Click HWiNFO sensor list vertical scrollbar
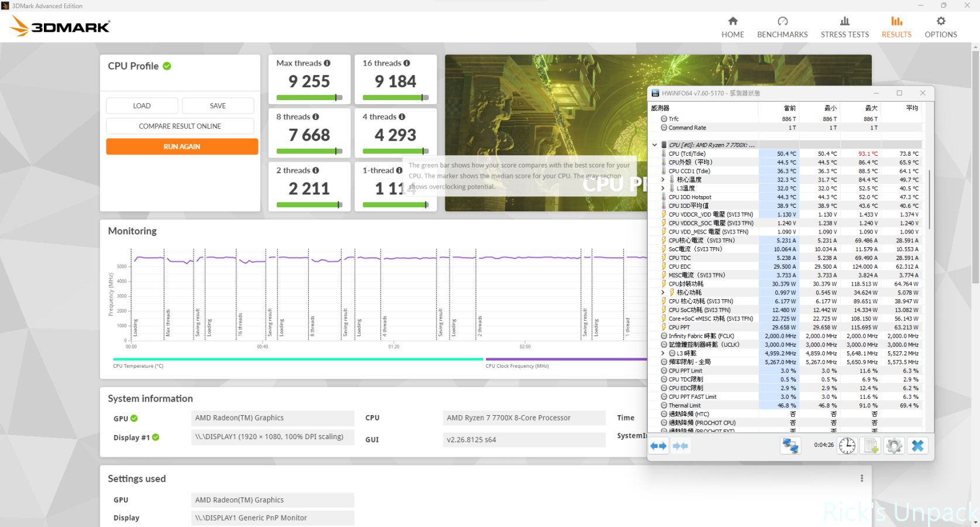 pos(928,200)
